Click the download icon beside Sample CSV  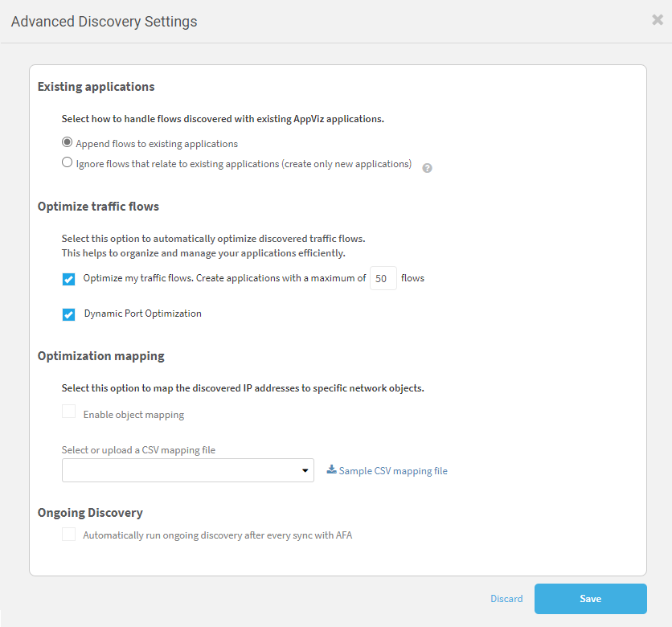point(331,470)
